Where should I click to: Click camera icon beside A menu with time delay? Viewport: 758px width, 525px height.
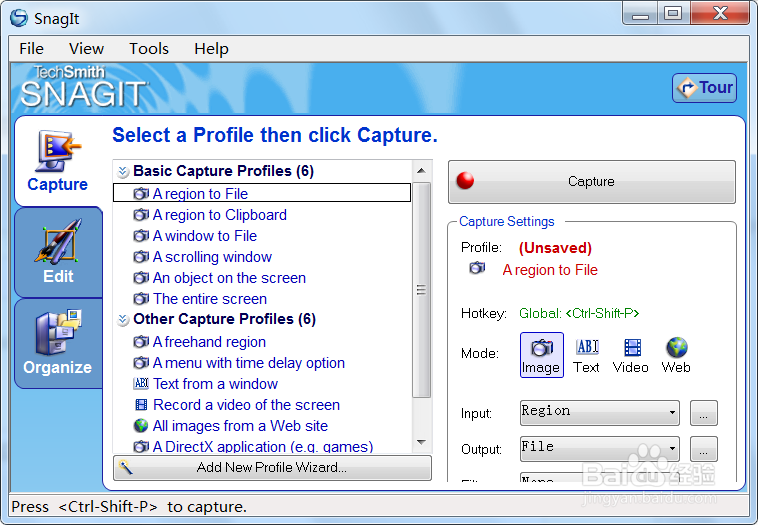[141, 363]
